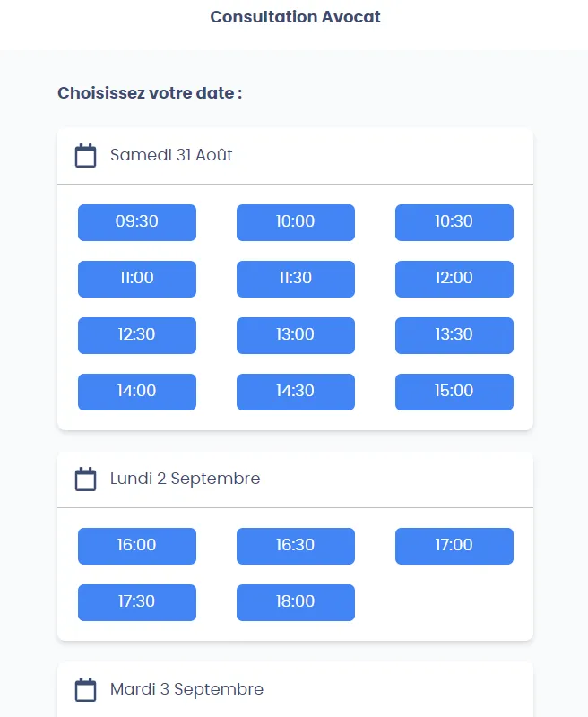Viewport: 588px width, 717px height.
Task: Choose 16:00 on Lundi 2 Septembre
Action: 137,546
